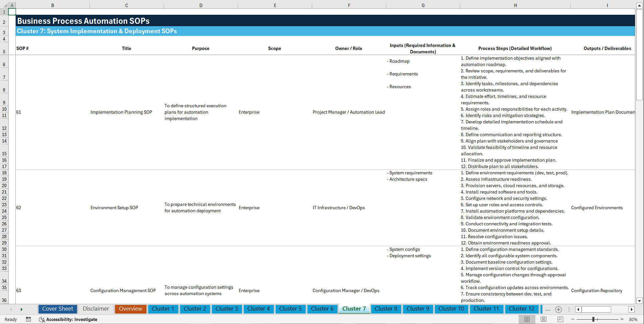Select SOP number 62 cell
644x324 pixels.
coord(52,208)
